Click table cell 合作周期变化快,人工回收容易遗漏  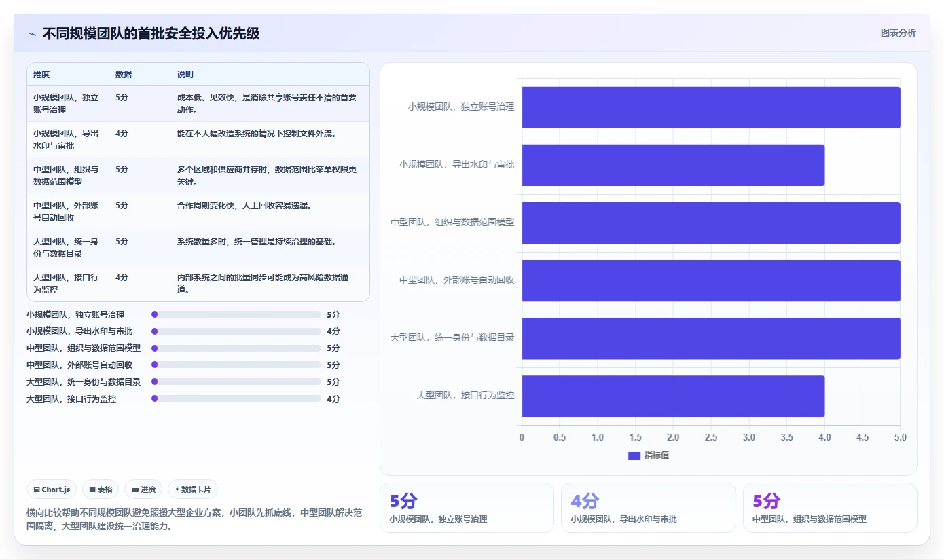pos(244,206)
